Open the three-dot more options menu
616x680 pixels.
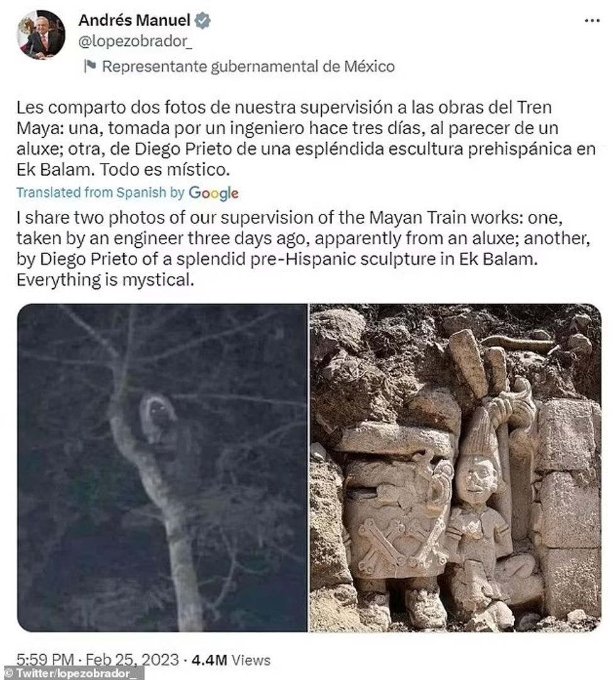click(x=592, y=20)
